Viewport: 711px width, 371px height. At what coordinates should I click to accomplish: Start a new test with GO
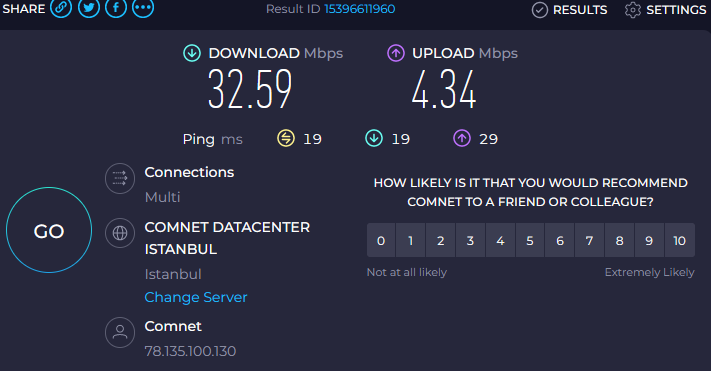tap(49, 230)
